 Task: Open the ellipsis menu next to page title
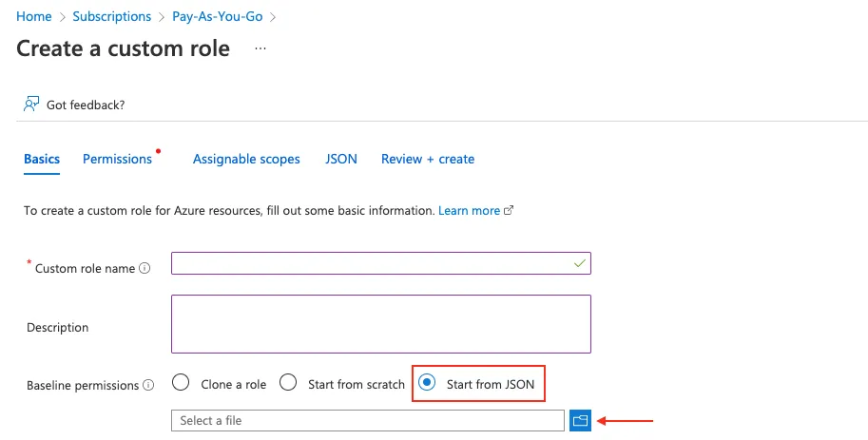(x=260, y=48)
